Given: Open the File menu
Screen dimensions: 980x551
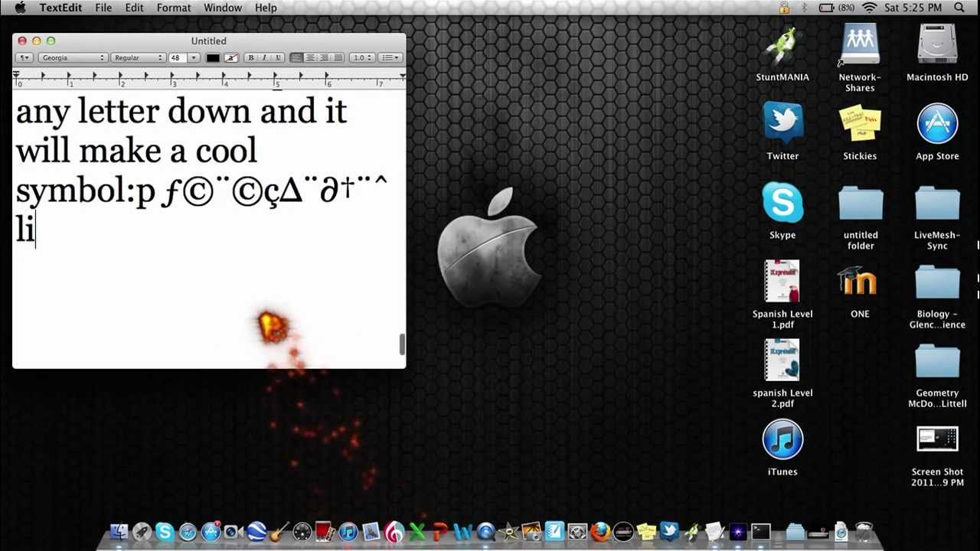Looking at the screenshot, I should pyautogui.click(x=103, y=8).
